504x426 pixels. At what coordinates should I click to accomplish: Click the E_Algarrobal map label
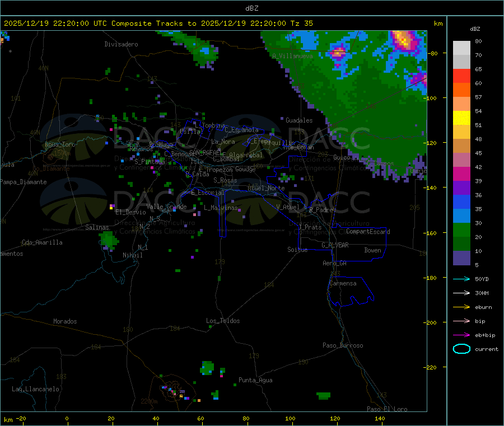pos(242,155)
